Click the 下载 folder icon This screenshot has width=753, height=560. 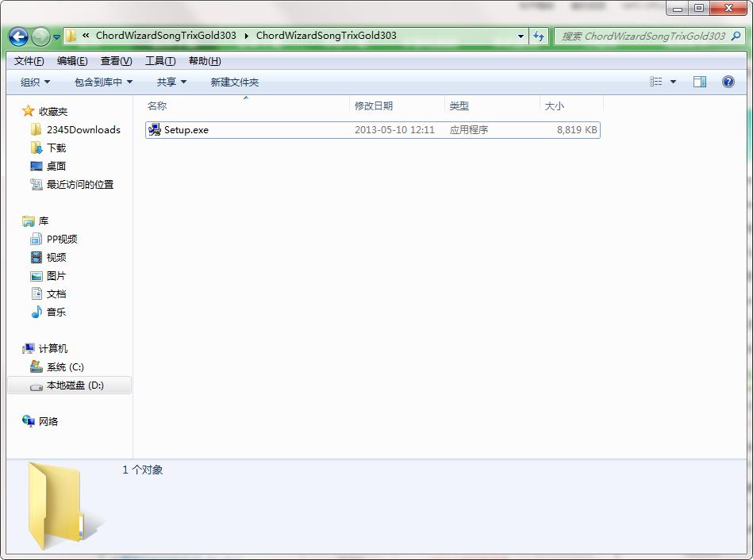(x=36, y=148)
